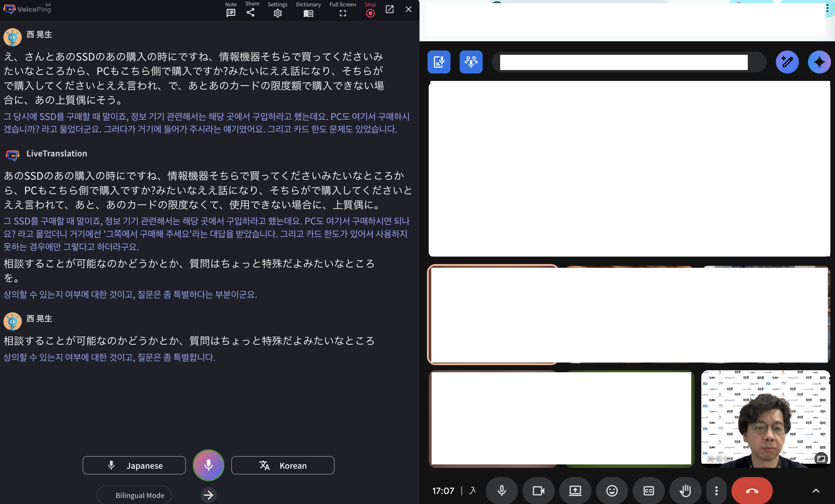
Task: Open the Korean translation language selector
Action: coord(283,465)
